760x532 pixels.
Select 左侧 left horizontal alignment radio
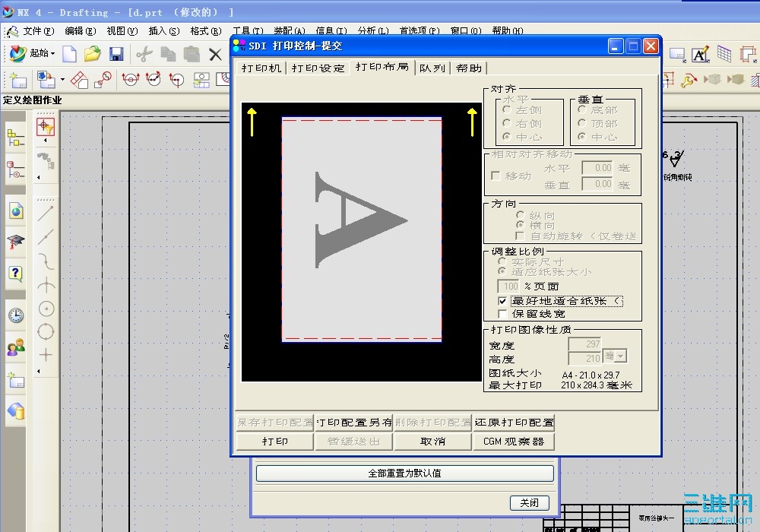tap(507, 109)
